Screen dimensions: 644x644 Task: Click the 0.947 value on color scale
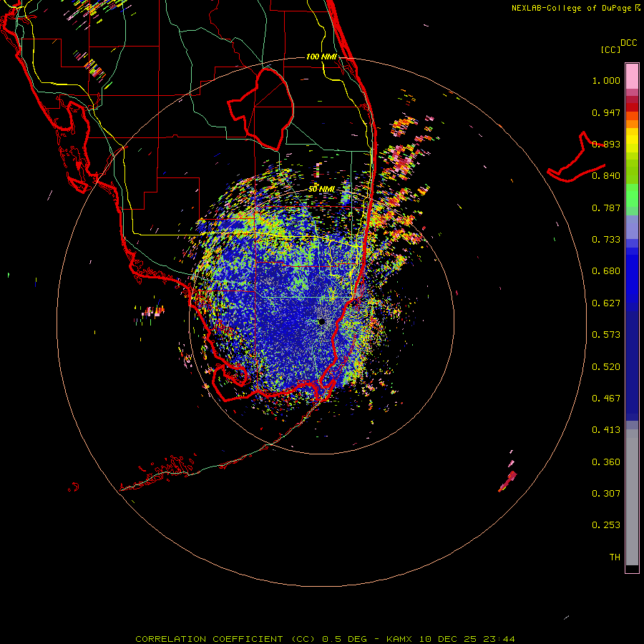tap(606, 112)
